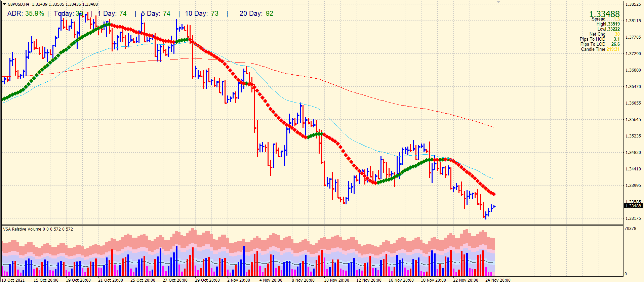The width and height of the screenshot is (644, 282).
Task: Click the 1 Day: 74 range label
Action: pyautogui.click(x=112, y=13)
